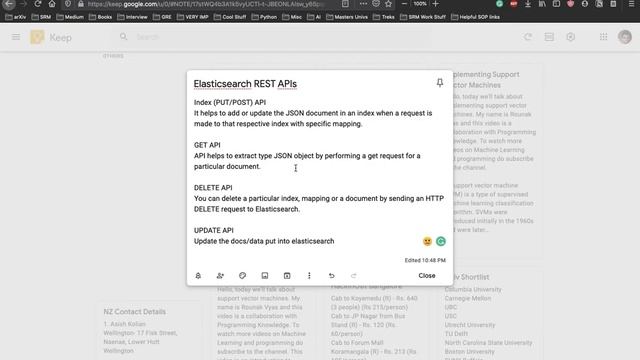
Task: Open the three-dot More menu in note
Action: pyautogui.click(x=309, y=276)
